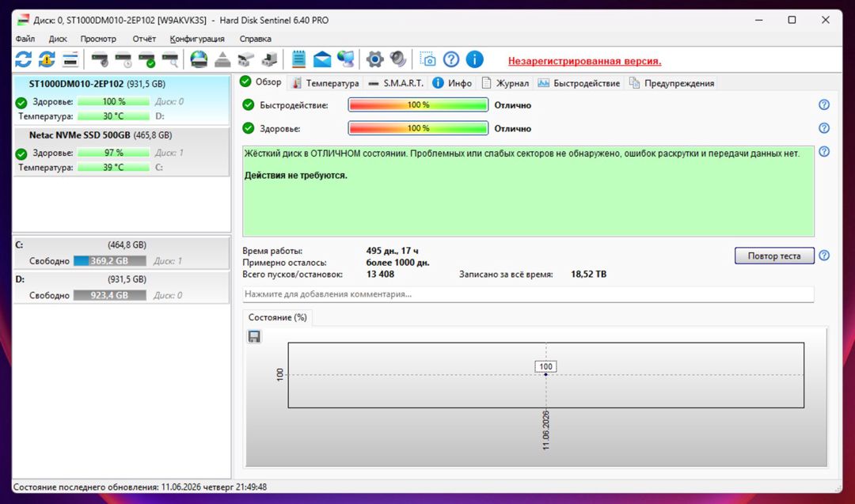The width and height of the screenshot is (855, 504).
Task: Click the 30 °C temperature bar
Action: tap(113, 116)
